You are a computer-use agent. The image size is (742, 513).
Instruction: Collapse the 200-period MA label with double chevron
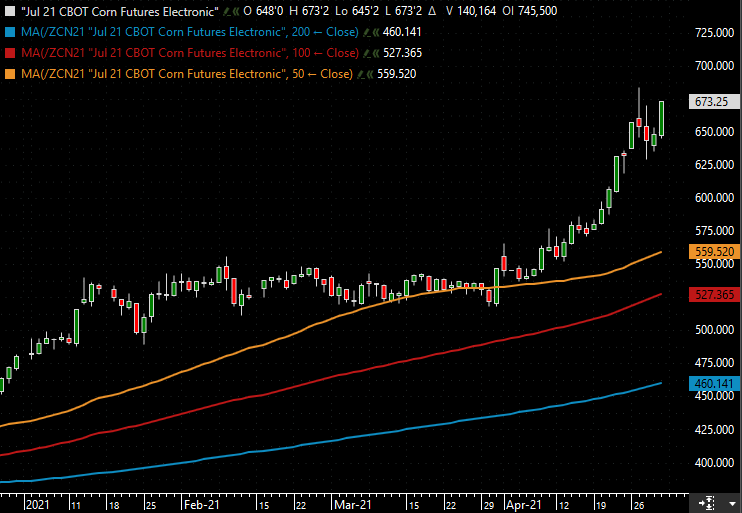pyautogui.click(x=376, y=32)
